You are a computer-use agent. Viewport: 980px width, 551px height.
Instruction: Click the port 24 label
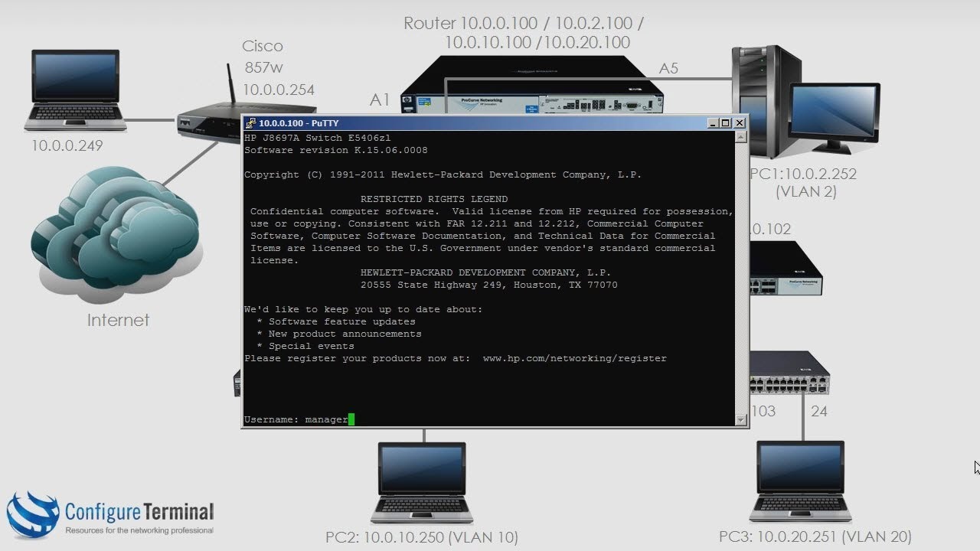click(x=819, y=411)
